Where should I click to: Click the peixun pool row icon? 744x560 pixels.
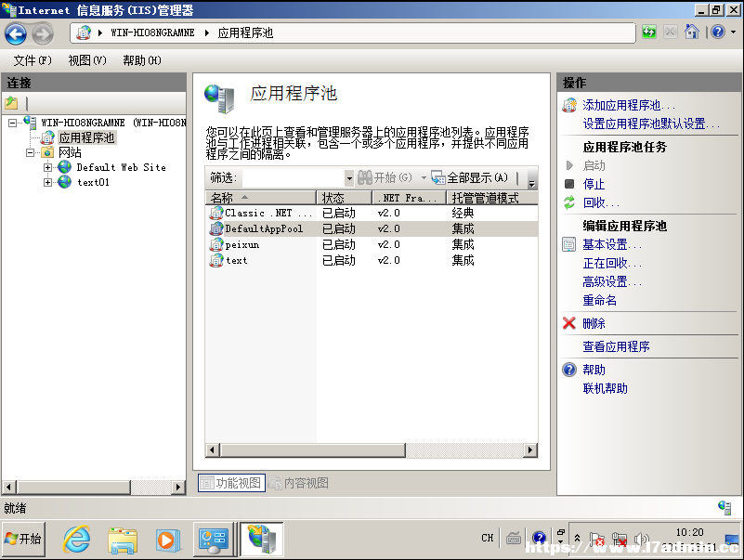tap(216, 244)
